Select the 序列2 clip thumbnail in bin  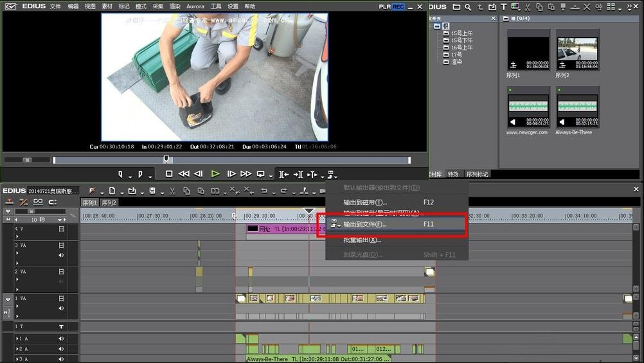click(577, 50)
